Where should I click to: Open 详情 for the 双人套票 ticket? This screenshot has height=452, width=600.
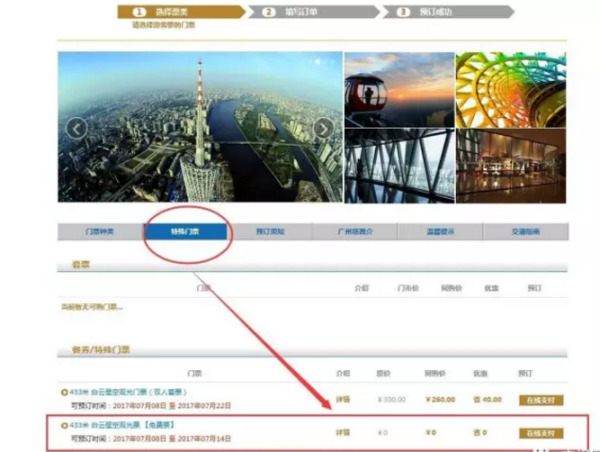pos(343,400)
